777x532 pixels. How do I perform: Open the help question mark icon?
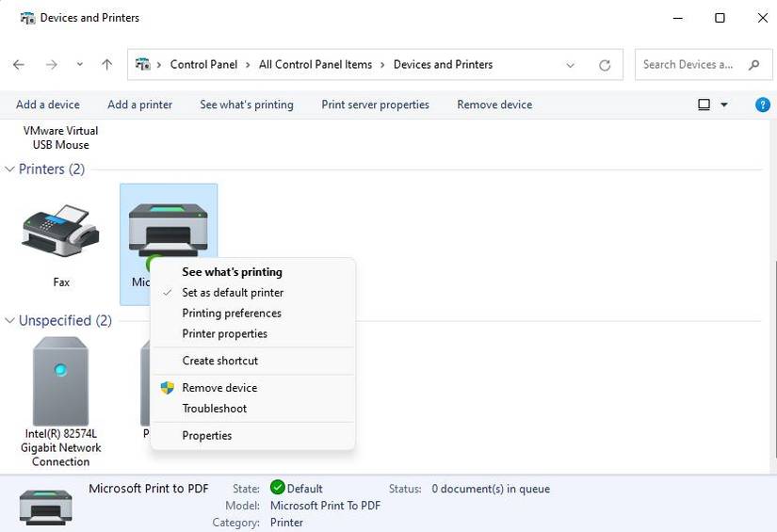tap(762, 105)
